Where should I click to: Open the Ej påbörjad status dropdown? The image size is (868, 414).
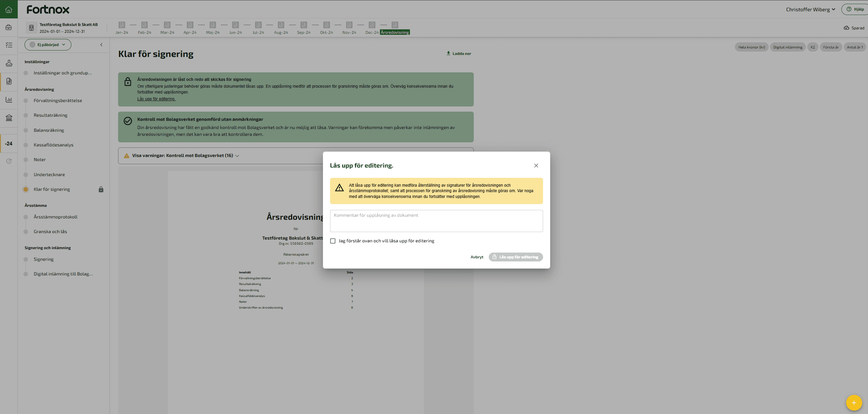pyautogui.click(x=48, y=45)
